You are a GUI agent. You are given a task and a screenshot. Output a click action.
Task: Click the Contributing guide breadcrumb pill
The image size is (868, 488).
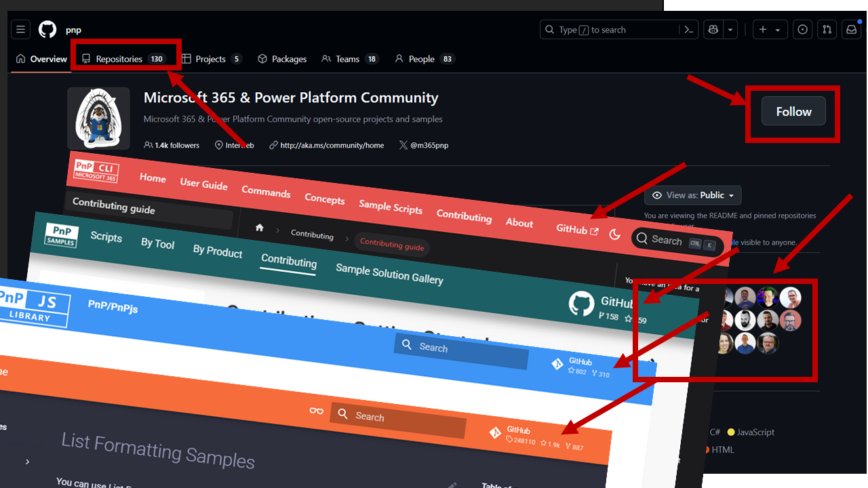[x=392, y=243]
